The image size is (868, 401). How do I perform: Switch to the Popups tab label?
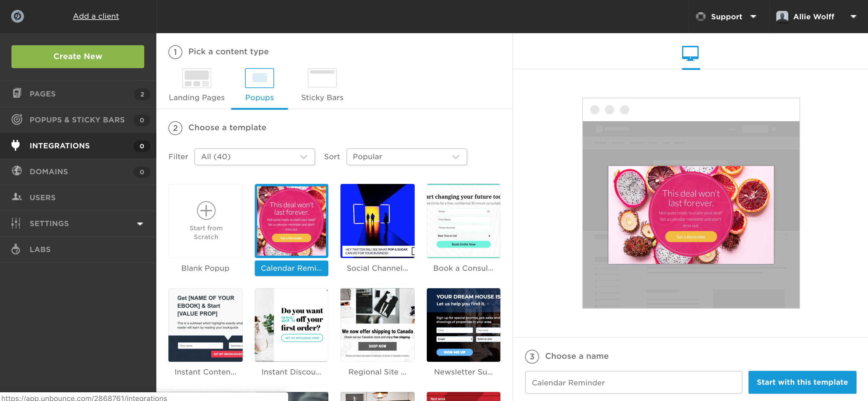tap(260, 98)
